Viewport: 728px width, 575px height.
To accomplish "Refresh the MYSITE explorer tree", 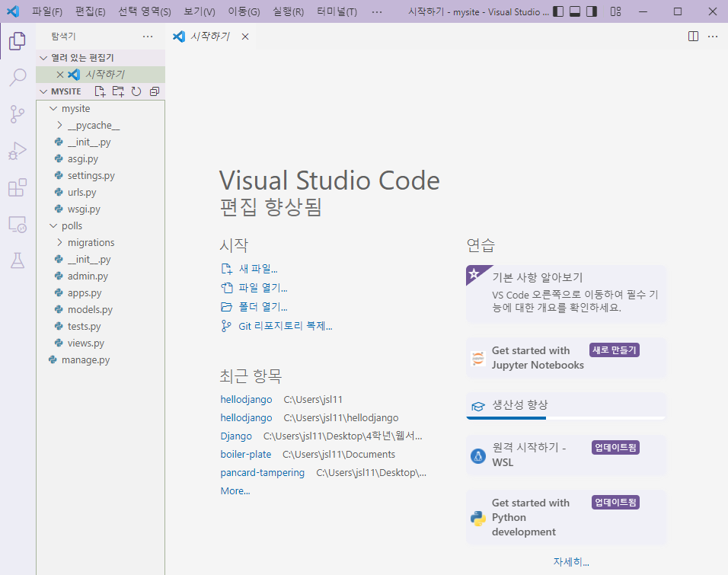I will click(136, 91).
